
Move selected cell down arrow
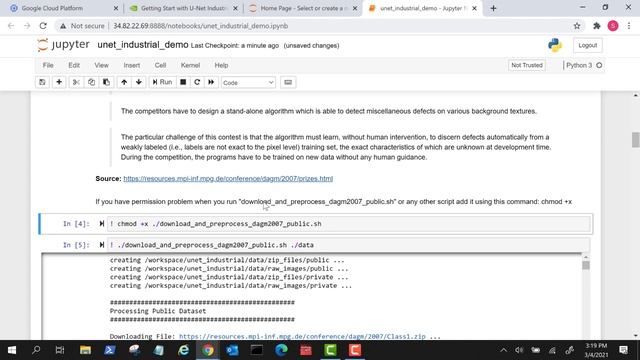click(139, 82)
